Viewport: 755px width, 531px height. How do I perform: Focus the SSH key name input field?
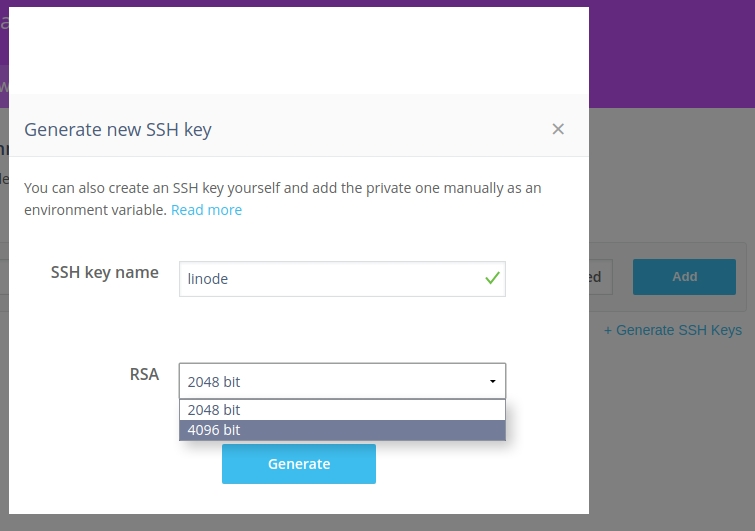click(330, 279)
